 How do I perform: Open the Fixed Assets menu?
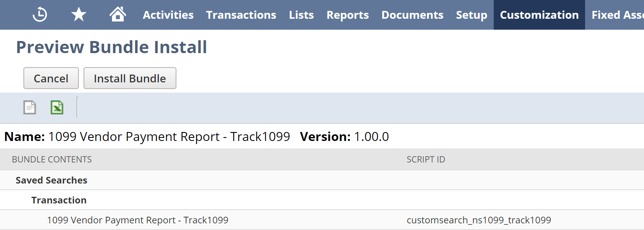click(x=617, y=15)
